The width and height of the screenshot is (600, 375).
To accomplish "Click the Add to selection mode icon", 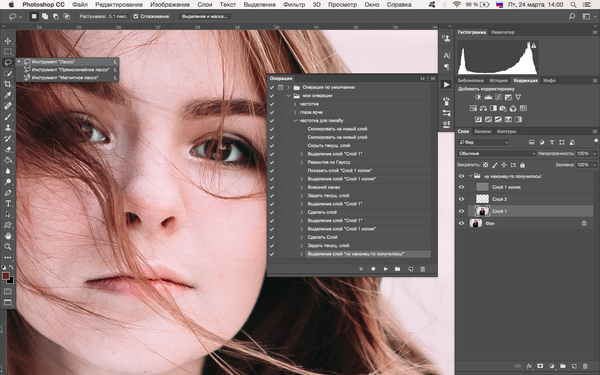I will [45, 16].
